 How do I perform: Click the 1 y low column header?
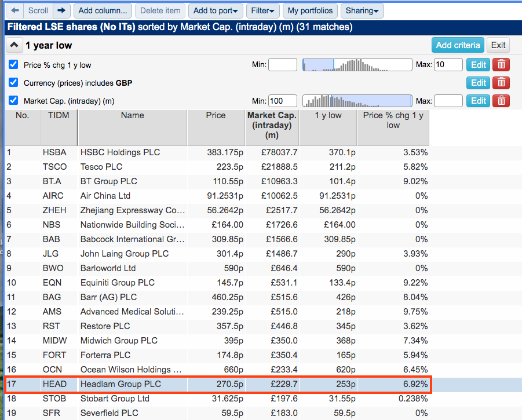pyautogui.click(x=328, y=127)
